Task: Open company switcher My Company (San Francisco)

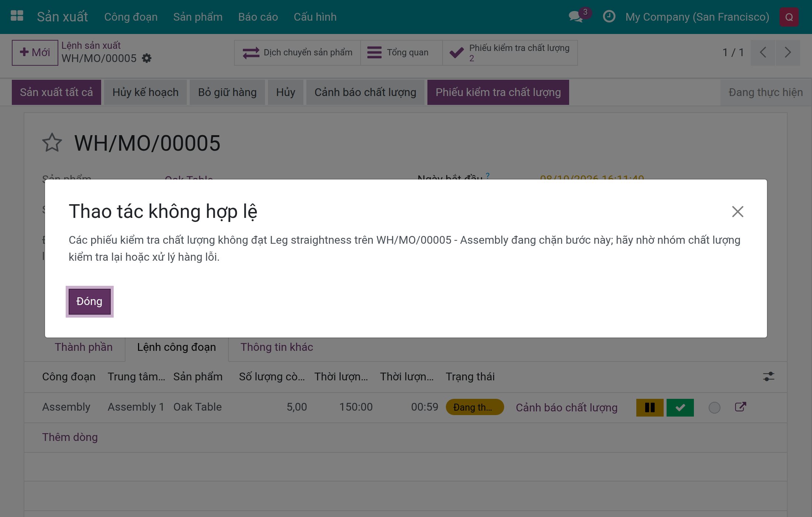Action: point(698,17)
